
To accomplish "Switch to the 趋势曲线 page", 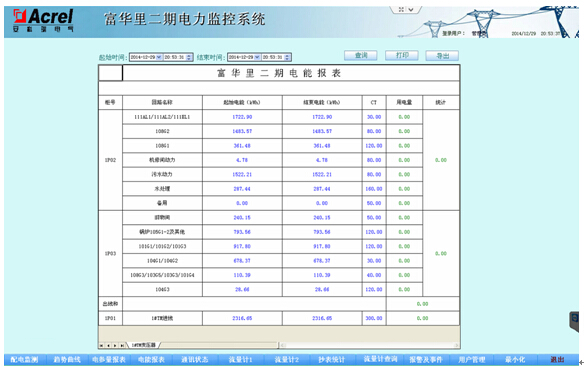I will pos(67,360).
